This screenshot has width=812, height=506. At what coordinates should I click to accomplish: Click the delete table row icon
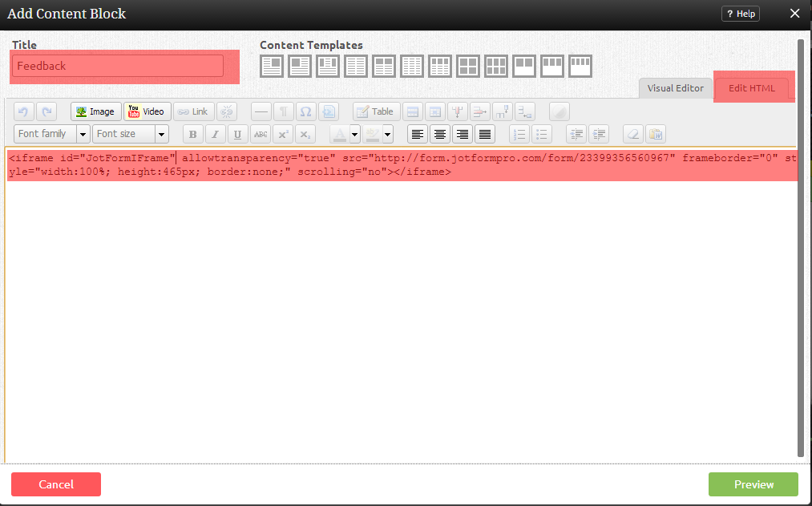479,111
